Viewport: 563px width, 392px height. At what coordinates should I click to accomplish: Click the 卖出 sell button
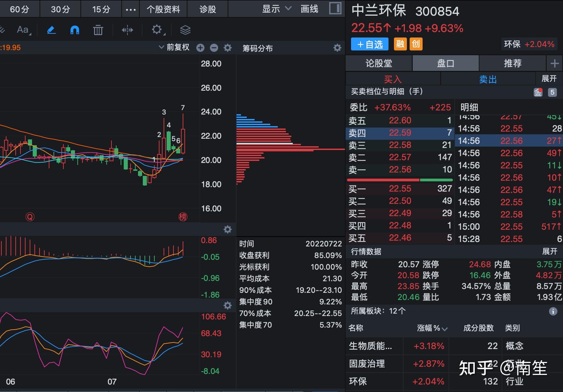point(488,79)
